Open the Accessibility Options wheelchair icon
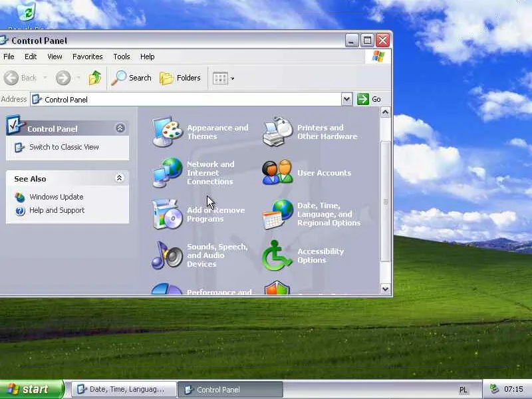 pyautogui.click(x=277, y=255)
